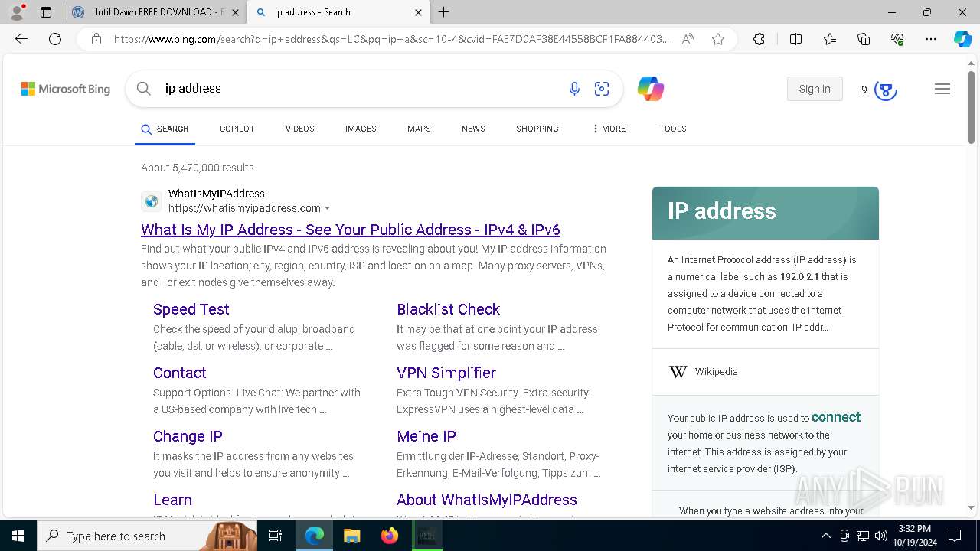
Task: Switch to Images results tab
Action: 361,129
